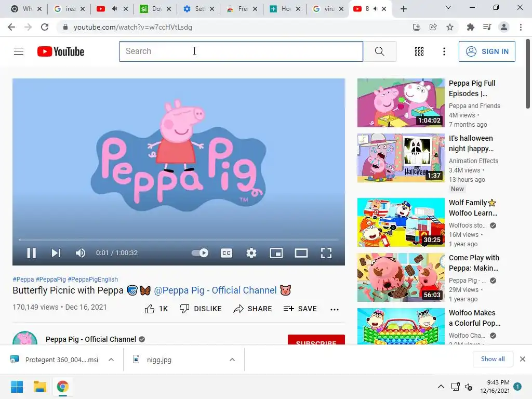Open the Chrome profile avatar
The height and width of the screenshot is (399, 532).
(x=504, y=27)
